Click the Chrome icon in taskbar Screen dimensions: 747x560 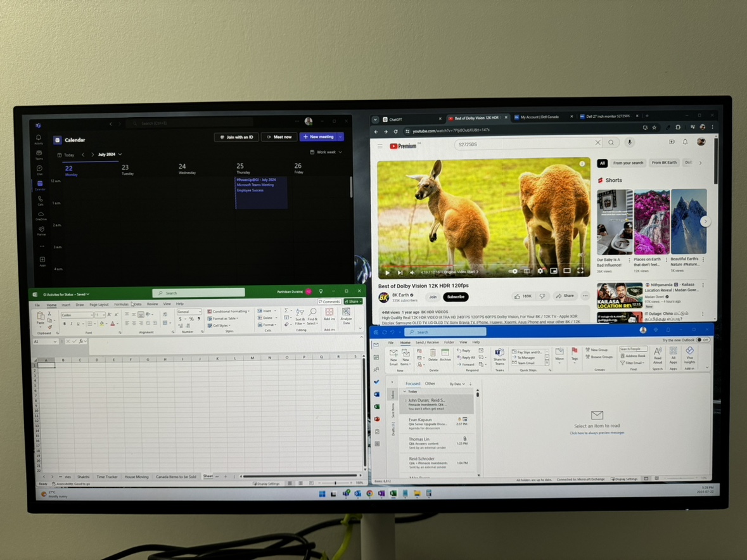click(369, 494)
